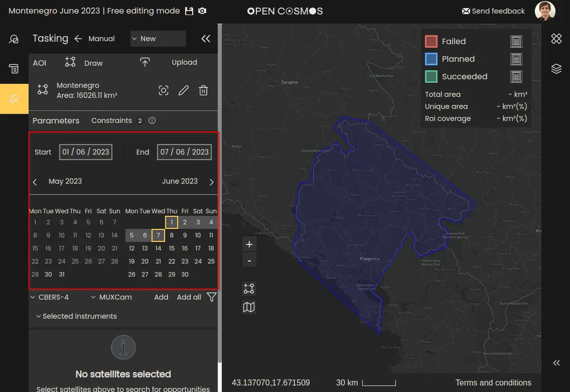Edit the Montenegro AOI with pencil icon
Viewport: 570px width, 392px height.
(x=184, y=90)
